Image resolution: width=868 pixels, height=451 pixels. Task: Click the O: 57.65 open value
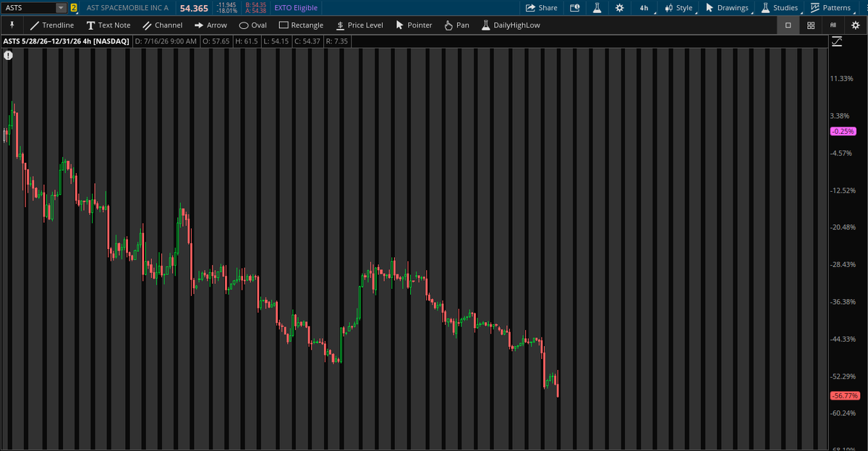[216, 41]
